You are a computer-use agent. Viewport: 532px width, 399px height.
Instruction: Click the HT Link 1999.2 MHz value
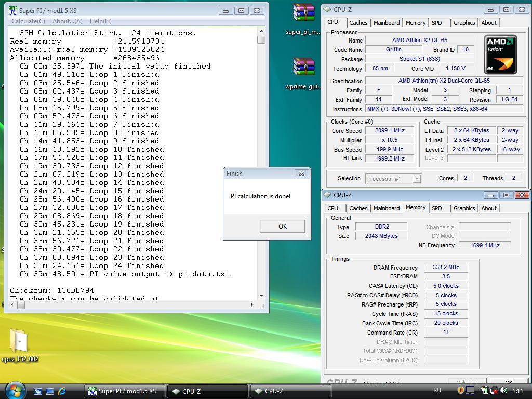tap(390, 158)
